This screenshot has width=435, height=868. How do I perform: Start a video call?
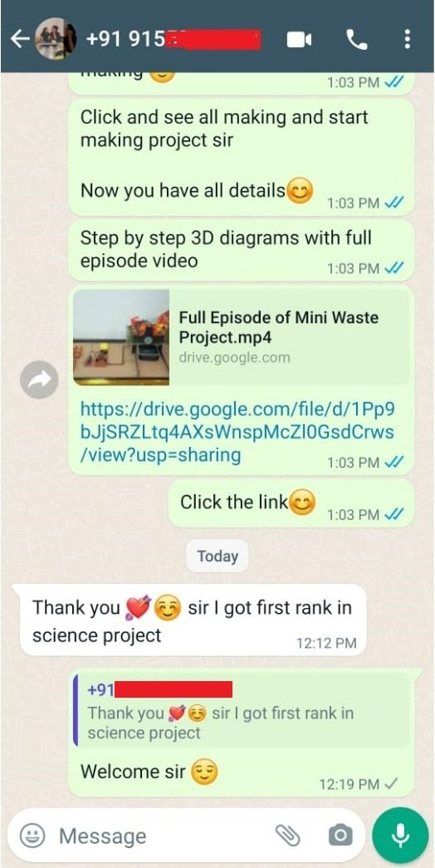tap(300, 39)
